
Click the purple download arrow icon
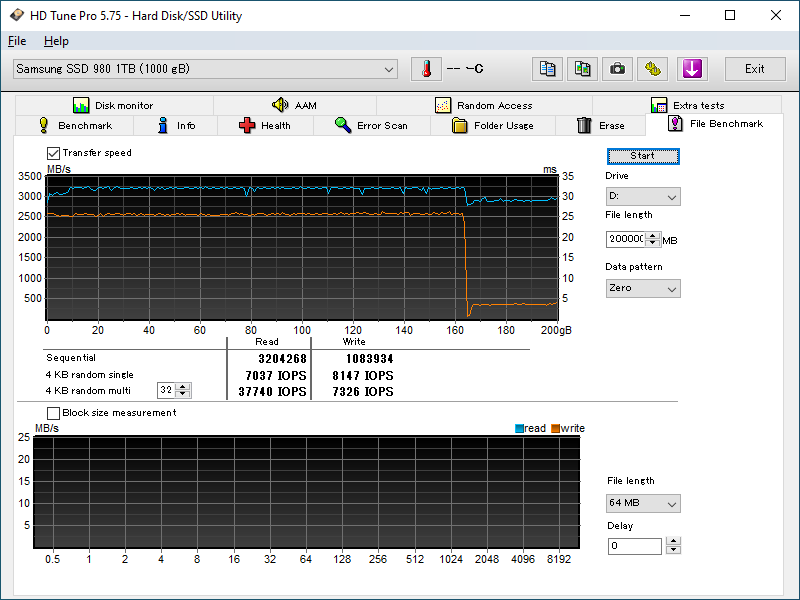tap(692, 69)
